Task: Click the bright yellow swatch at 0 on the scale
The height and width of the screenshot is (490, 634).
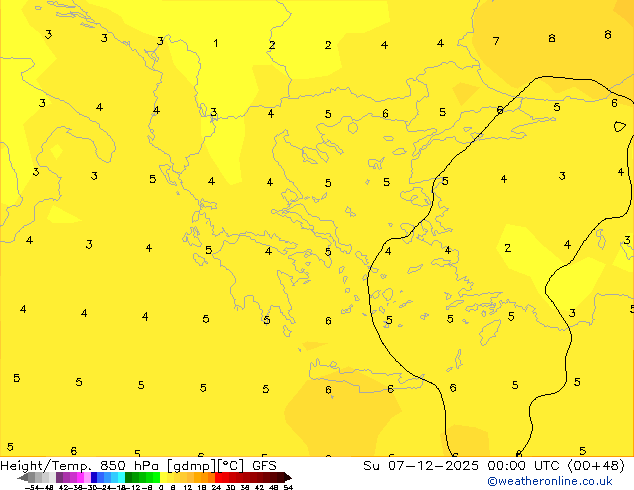Action: [163, 477]
